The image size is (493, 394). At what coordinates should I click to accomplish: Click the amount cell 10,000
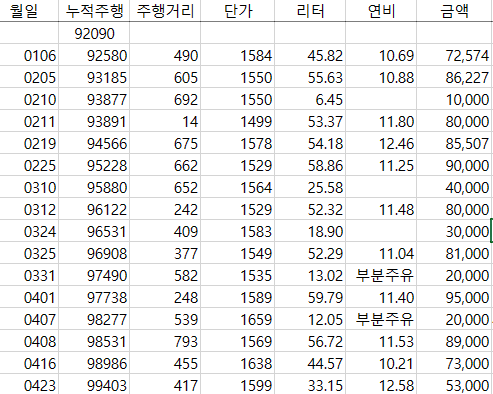pyautogui.click(x=455, y=99)
